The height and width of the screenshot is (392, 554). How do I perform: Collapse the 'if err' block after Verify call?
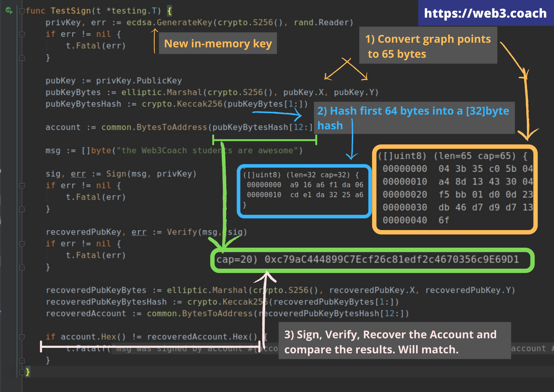tap(22, 244)
